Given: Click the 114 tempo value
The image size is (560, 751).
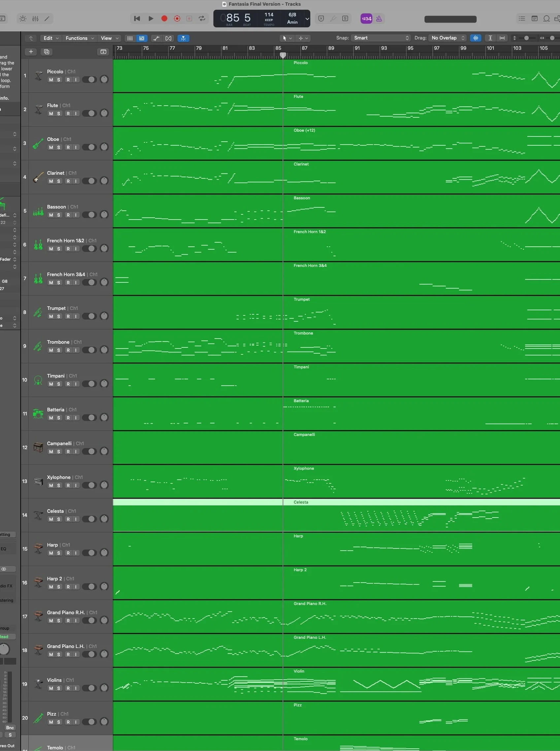Looking at the screenshot, I should click(269, 15).
